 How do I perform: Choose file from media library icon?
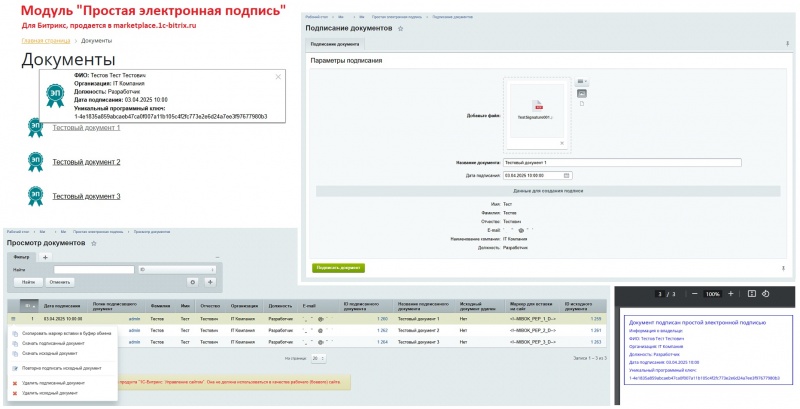[x=582, y=93]
